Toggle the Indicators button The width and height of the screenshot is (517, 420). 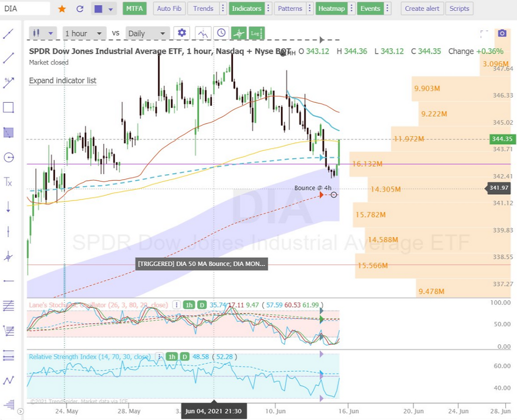(247, 9)
